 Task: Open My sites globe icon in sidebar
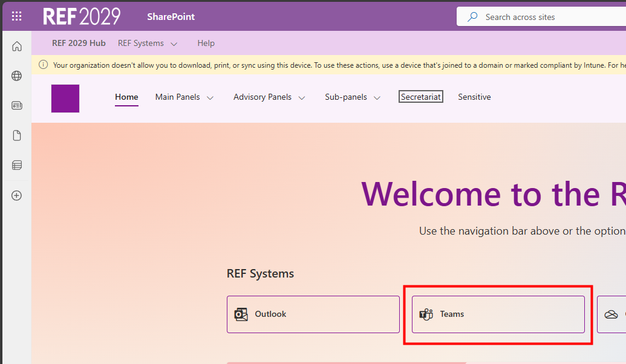pyautogui.click(x=17, y=76)
